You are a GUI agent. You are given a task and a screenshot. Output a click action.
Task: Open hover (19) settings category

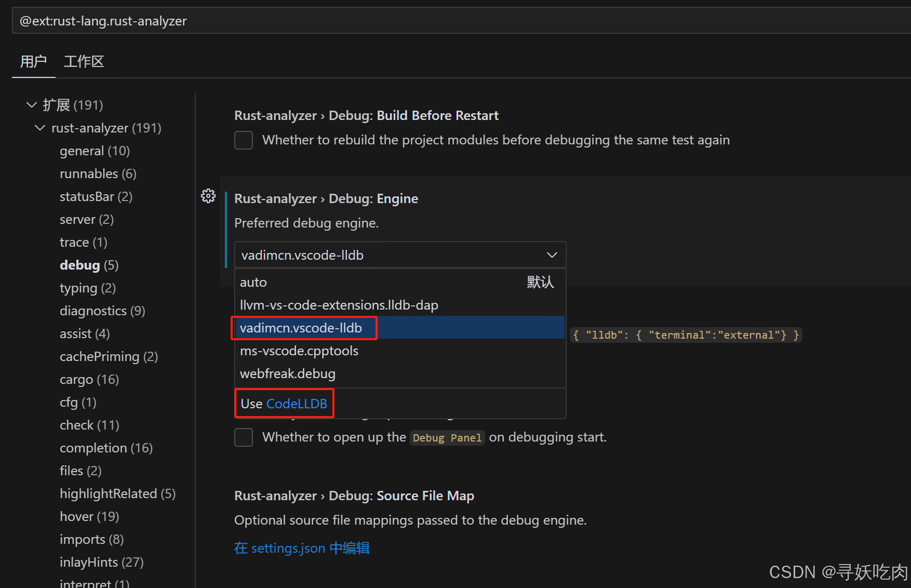tap(89, 516)
